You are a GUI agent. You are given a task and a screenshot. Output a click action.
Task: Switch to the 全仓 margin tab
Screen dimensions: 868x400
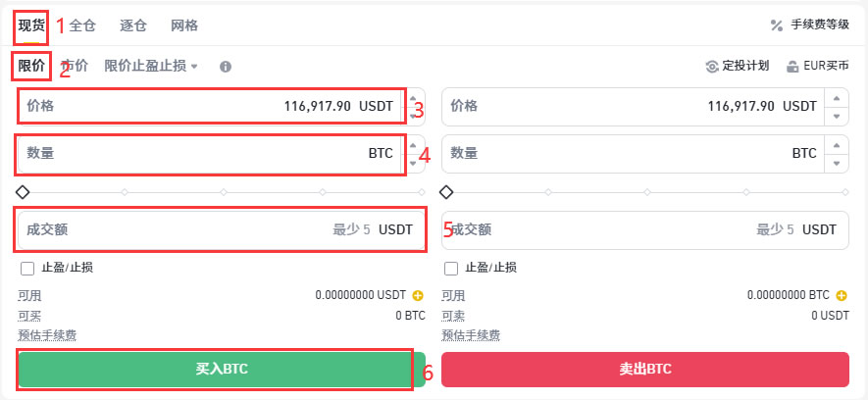(x=82, y=25)
